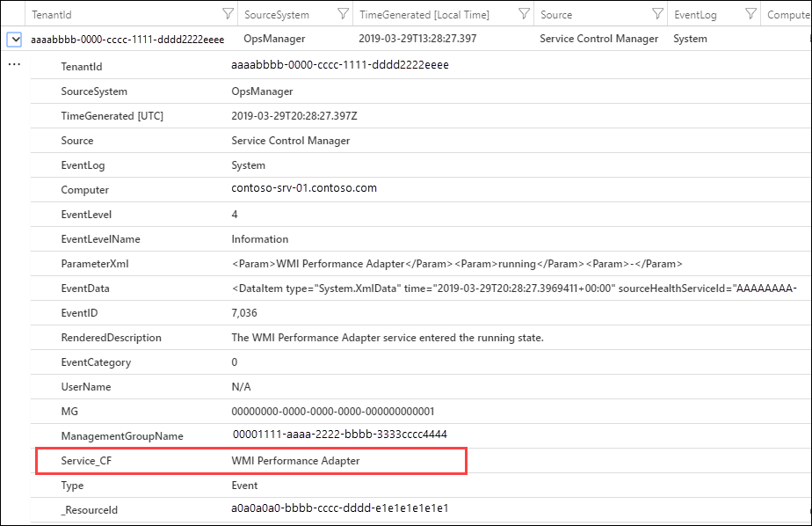
Task: Filter results by the Source column
Action: pos(657,14)
